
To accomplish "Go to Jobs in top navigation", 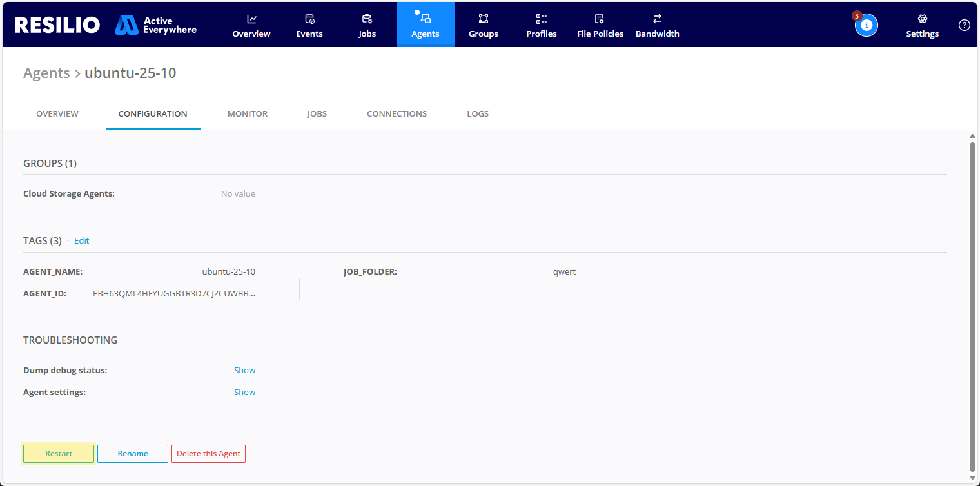I will [367, 25].
